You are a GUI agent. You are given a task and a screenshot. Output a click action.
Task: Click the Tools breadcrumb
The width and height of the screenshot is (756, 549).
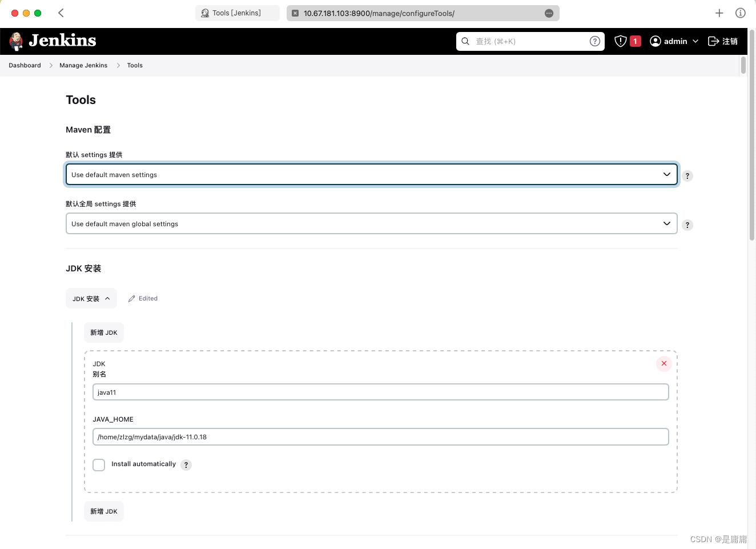point(135,65)
